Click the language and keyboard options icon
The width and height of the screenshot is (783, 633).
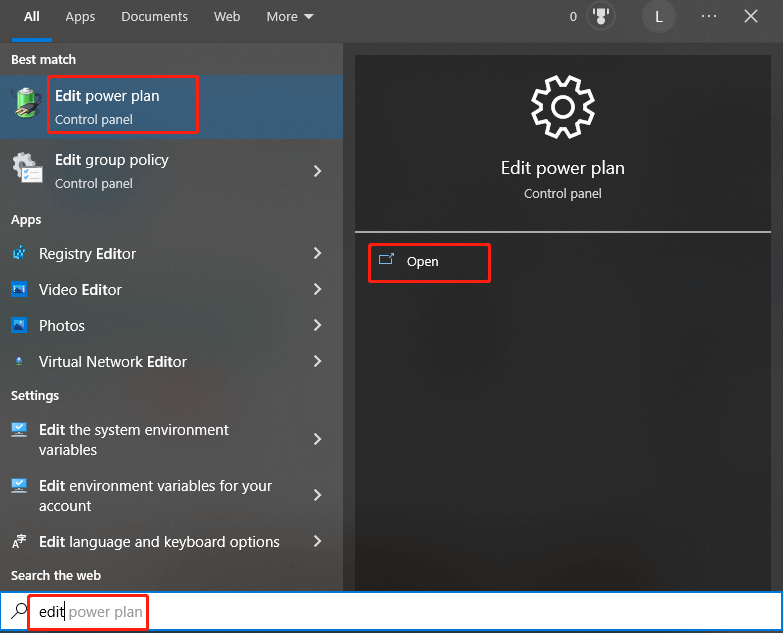point(19,541)
